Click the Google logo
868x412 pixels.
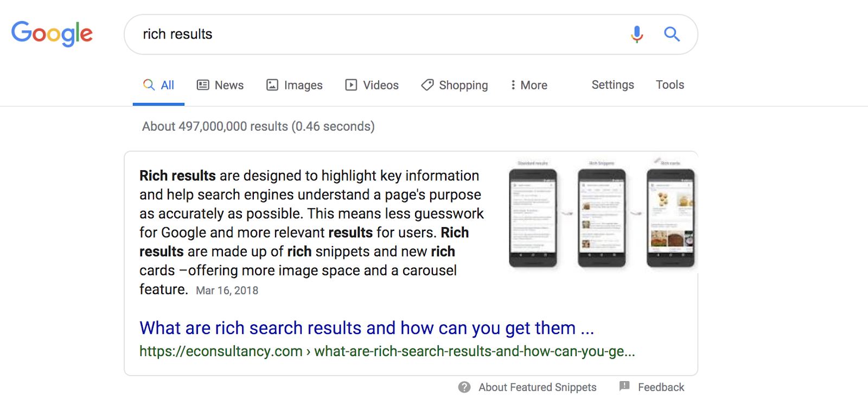[52, 34]
